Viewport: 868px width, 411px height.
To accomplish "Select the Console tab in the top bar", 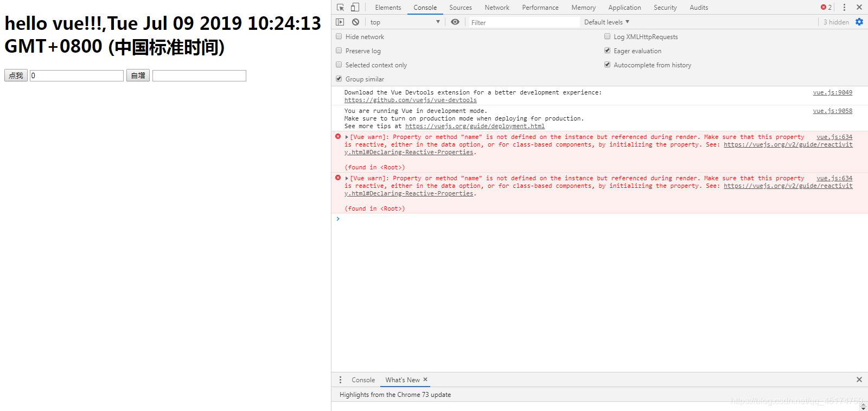I will [425, 8].
